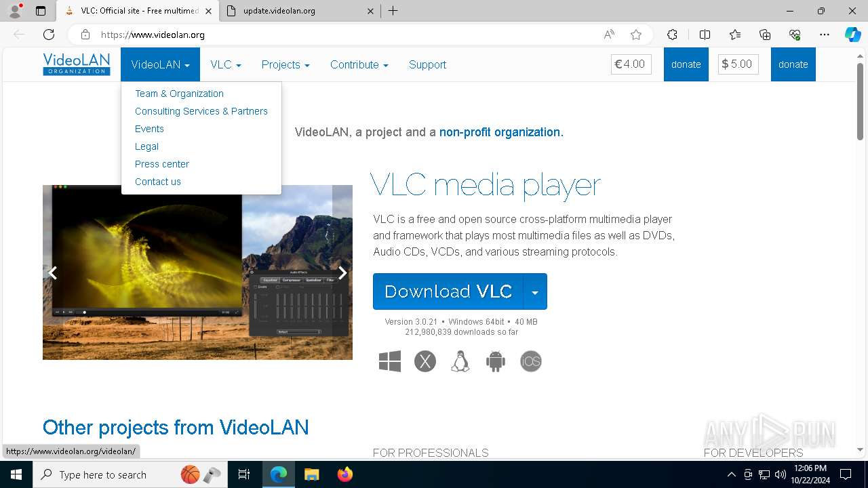Open Contact us menu entry

click(158, 182)
